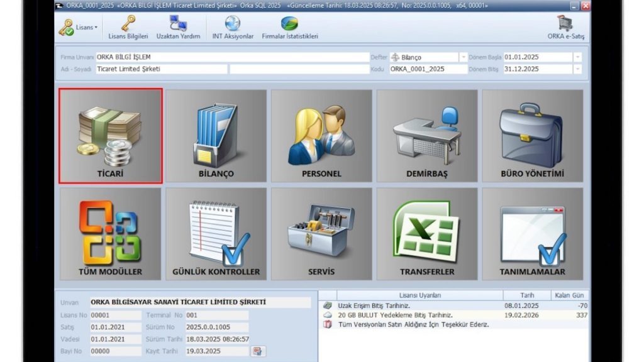The image size is (644, 362).
Task: Click the Vadesi date 01.01.2021
Action: tap(116, 339)
